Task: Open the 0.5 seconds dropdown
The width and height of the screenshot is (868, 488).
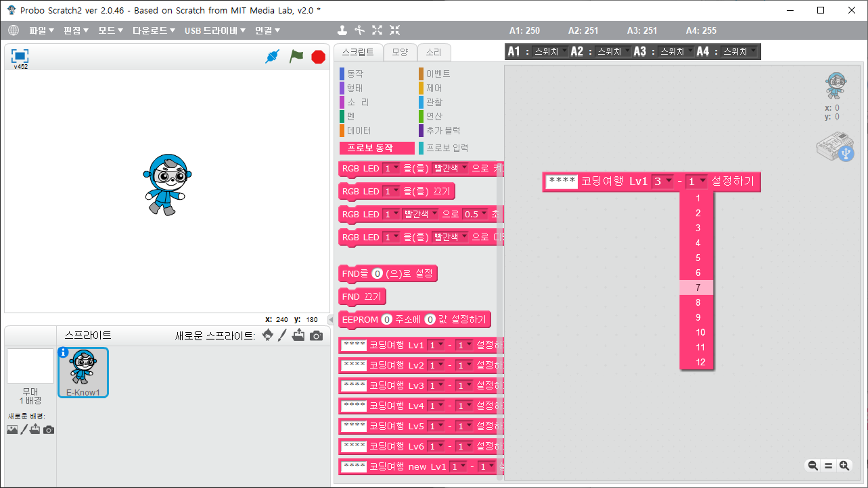Action: click(x=475, y=214)
